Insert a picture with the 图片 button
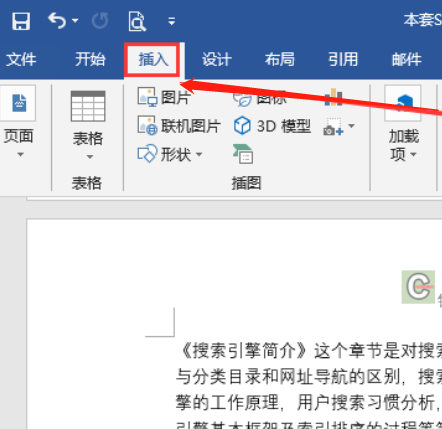442x429 pixels. coord(165,97)
